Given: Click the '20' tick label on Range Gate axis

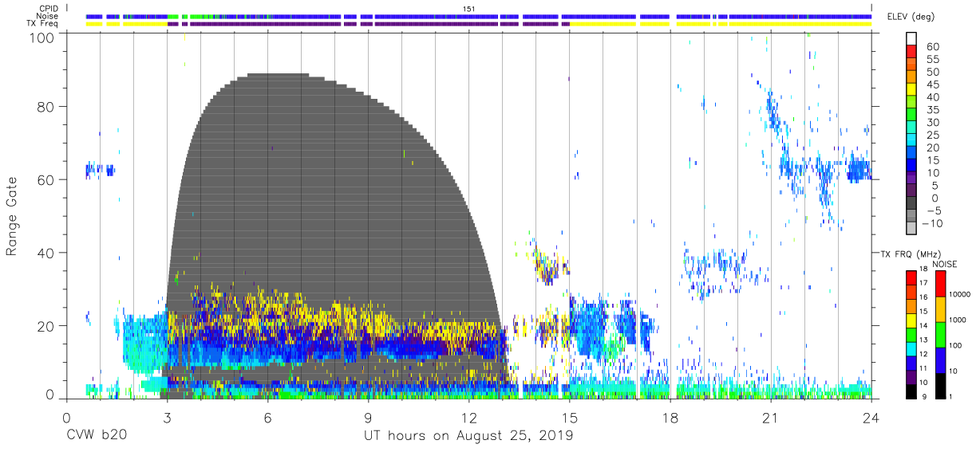Looking at the screenshot, I should point(46,326).
